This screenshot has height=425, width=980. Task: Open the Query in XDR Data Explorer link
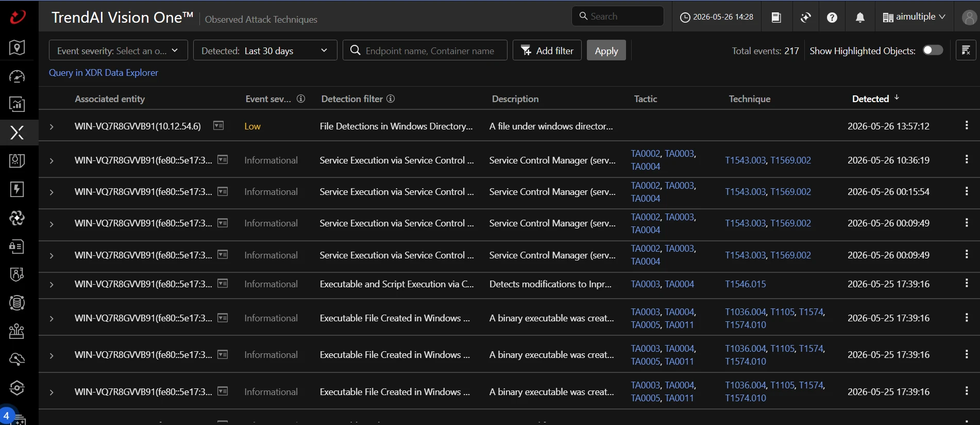point(104,73)
